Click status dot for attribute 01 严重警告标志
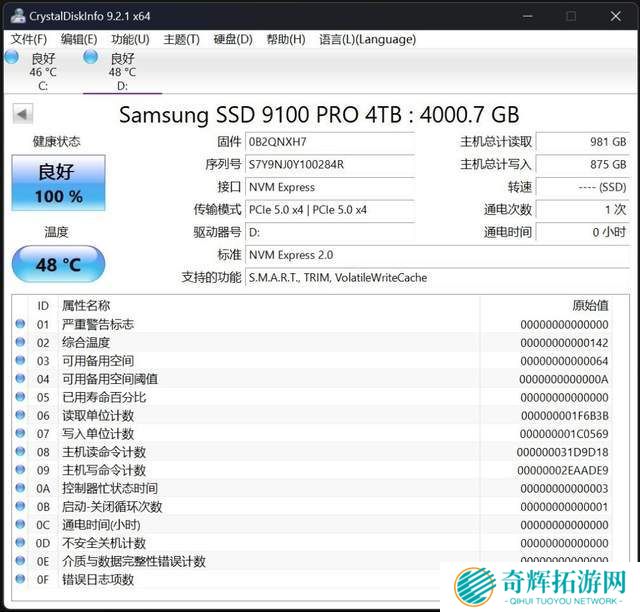640x612 pixels. click(20, 324)
